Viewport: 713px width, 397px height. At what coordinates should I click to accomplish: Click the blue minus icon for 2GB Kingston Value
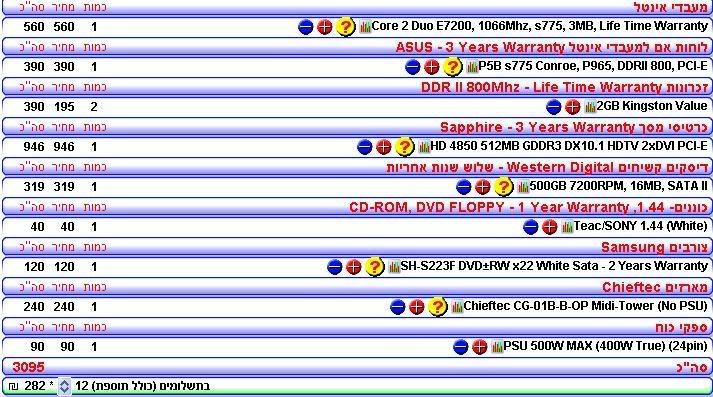pyautogui.click(x=553, y=107)
